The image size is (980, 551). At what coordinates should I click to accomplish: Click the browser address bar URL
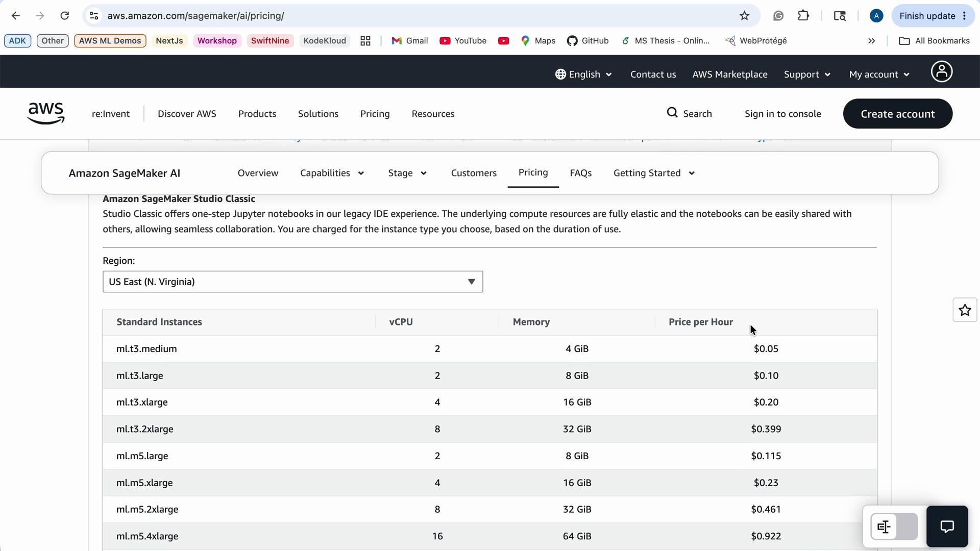[x=195, y=16]
